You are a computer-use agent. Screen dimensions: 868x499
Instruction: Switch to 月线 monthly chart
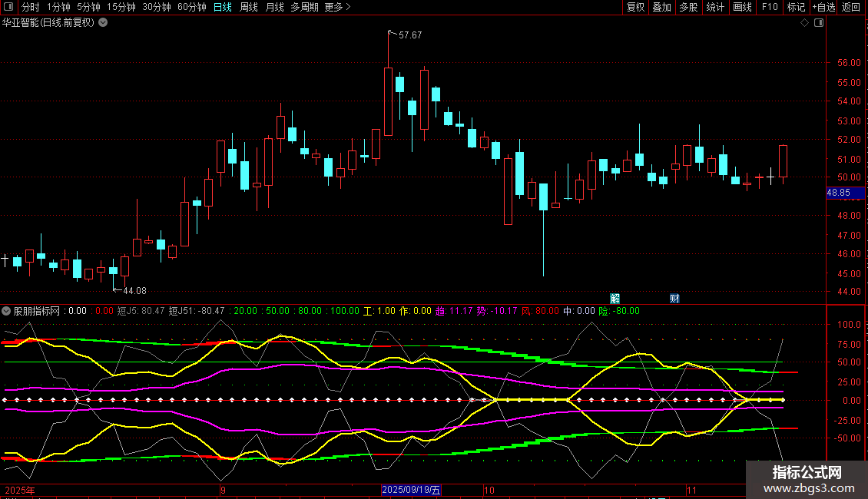[274, 7]
